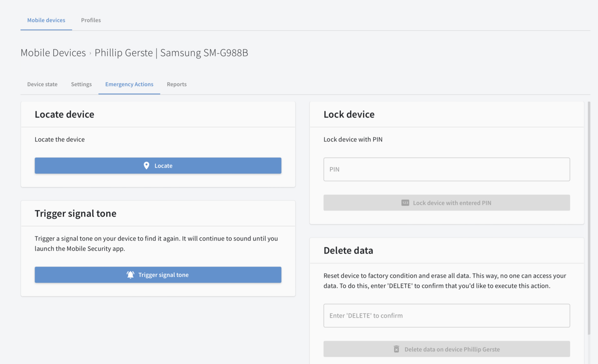
Task: Focus the PIN input field
Action: (x=446, y=169)
